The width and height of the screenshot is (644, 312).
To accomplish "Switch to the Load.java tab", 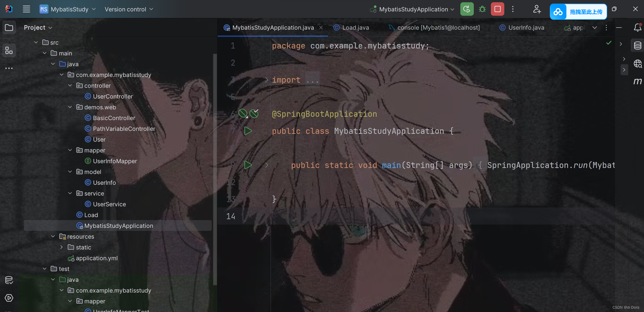I will (351, 28).
